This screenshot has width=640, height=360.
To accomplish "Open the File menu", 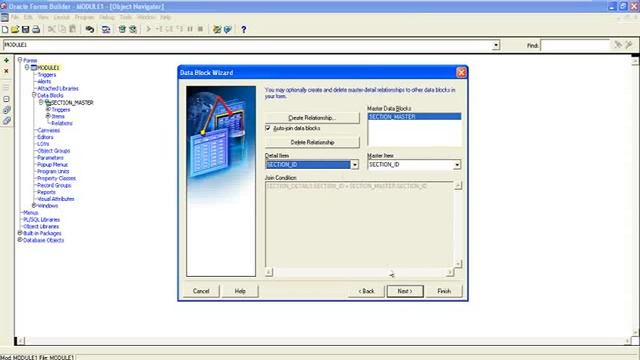I will [15, 17].
